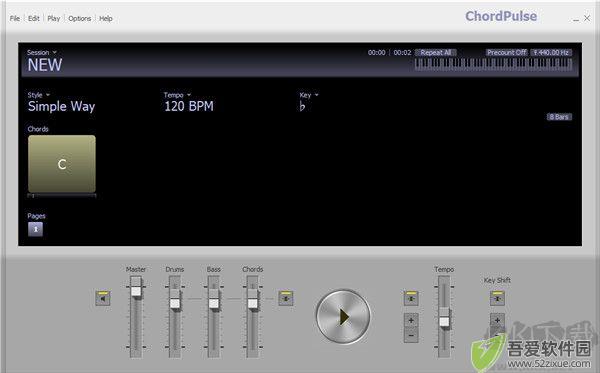Click the session name NEW
The image size is (600, 373).
(45, 65)
